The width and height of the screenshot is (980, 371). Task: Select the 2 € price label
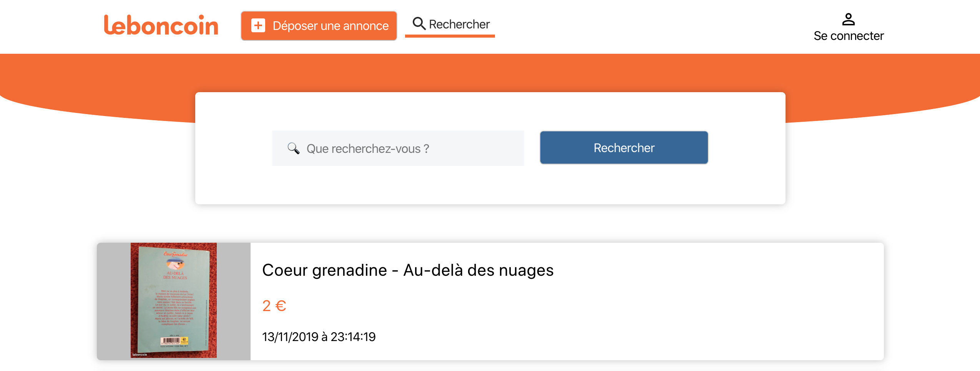click(274, 305)
